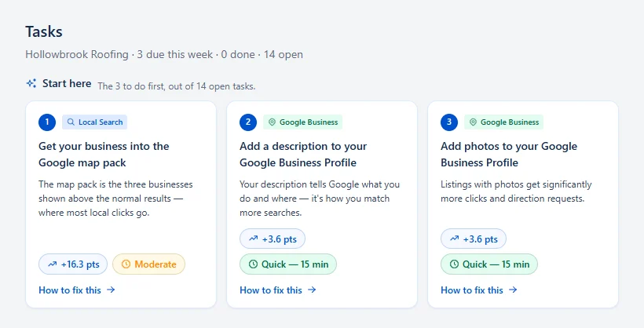Click the Local Search tag

tap(94, 122)
